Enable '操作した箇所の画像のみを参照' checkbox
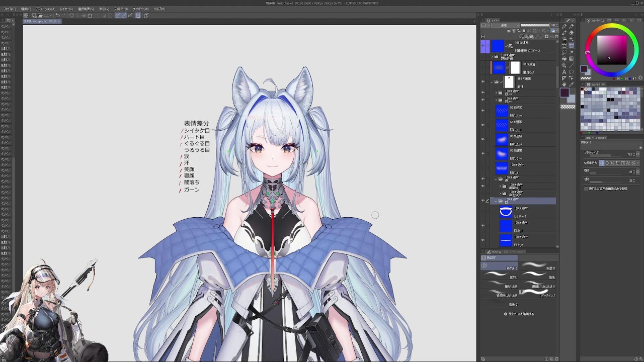644x362 pixels. click(586, 189)
